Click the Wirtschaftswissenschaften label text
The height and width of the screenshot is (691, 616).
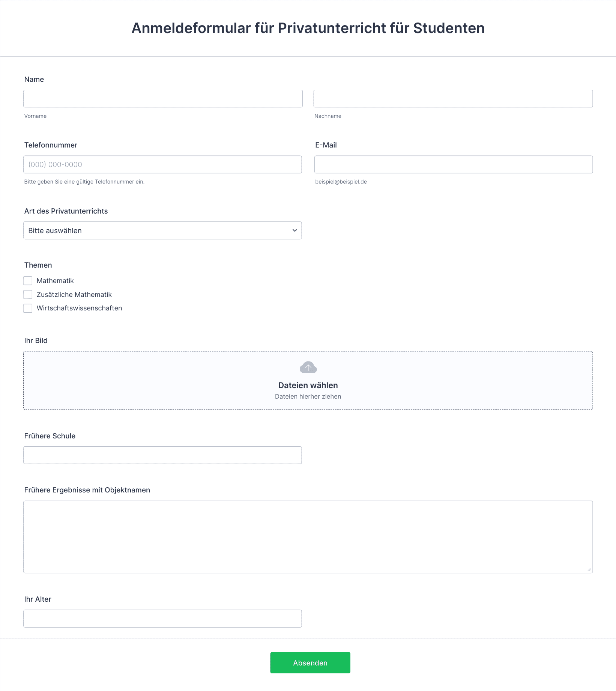(x=79, y=308)
